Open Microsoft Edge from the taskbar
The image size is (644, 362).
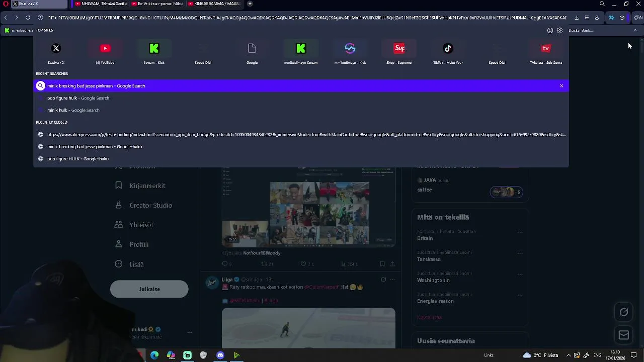154,355
